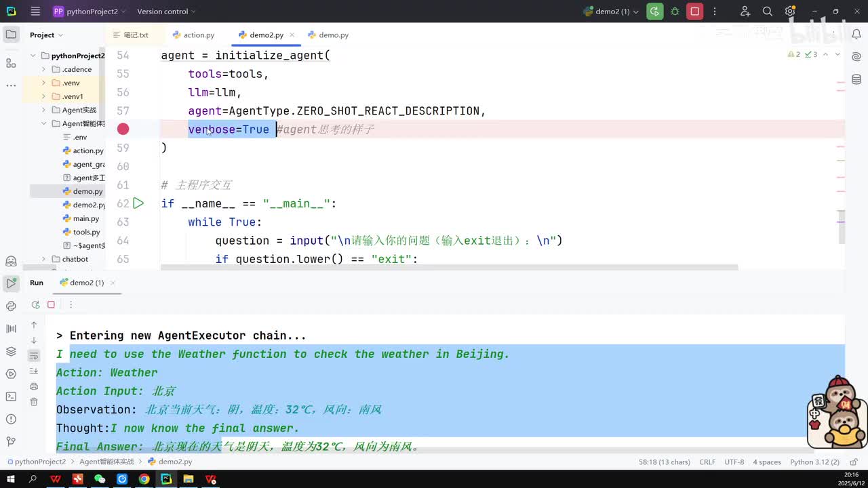Viewport: 868px width, 488px height.
Task: Click Print icon in Run panel
Action: (34, 386)
